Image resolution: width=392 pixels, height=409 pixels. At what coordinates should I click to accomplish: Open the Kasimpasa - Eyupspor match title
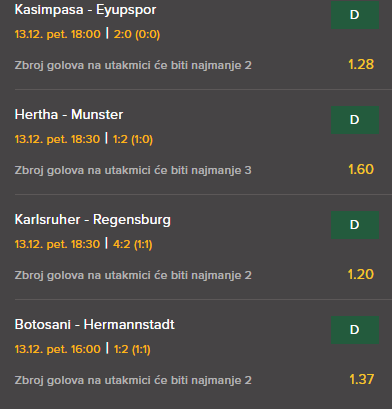point(85,10)
